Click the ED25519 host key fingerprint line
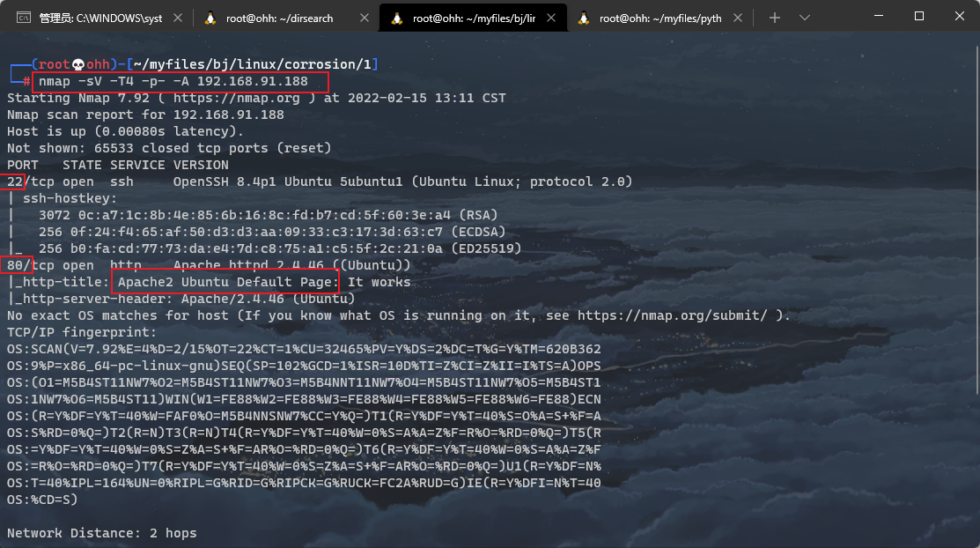Viewport: 980px width, 548px height. (280, 249)
